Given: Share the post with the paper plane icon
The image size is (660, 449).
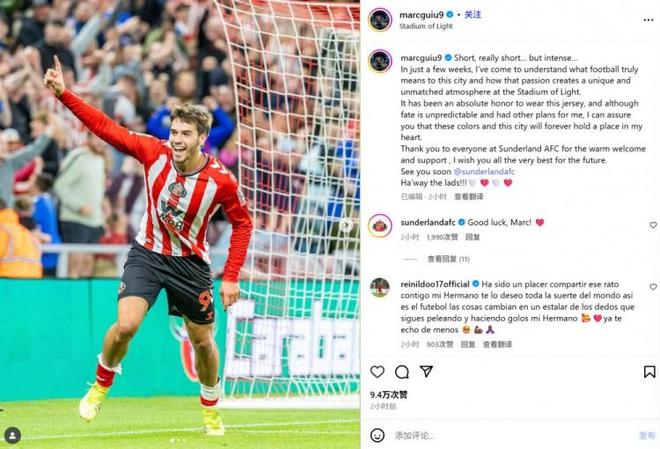Looking at the screenshot, I should click(426, 371).
